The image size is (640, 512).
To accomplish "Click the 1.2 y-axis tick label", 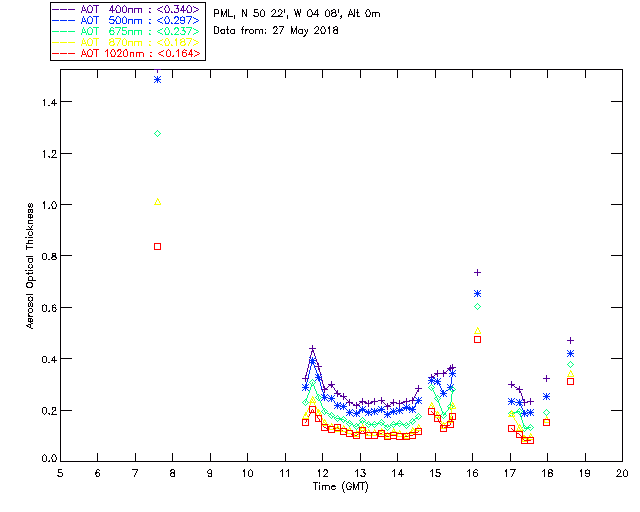I will coord(49,154).
